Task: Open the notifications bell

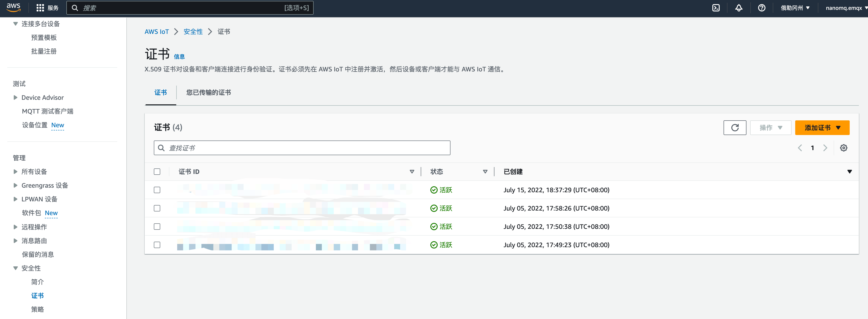Action: [739, 8]
